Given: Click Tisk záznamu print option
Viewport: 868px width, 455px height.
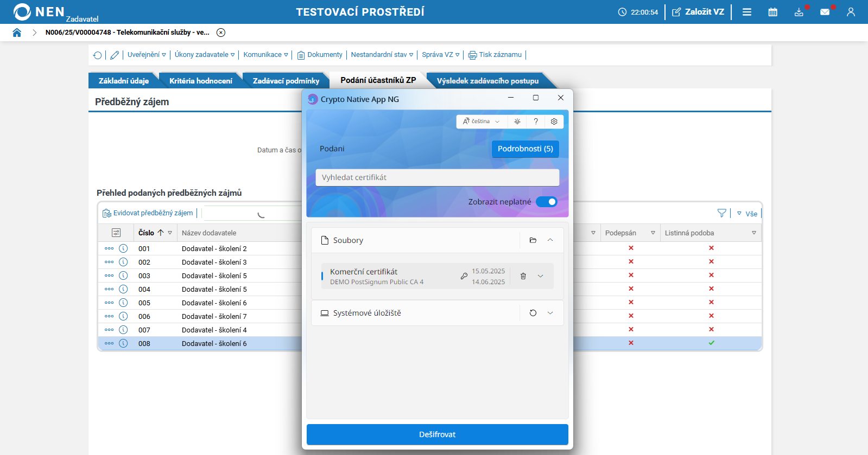Looking at the screenshot, I should pos(495,55).
